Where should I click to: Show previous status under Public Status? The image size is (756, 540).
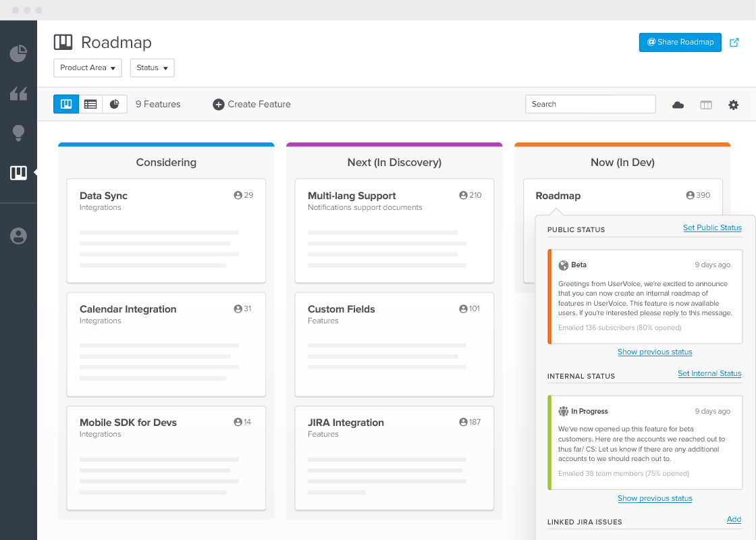coord(655,352)
